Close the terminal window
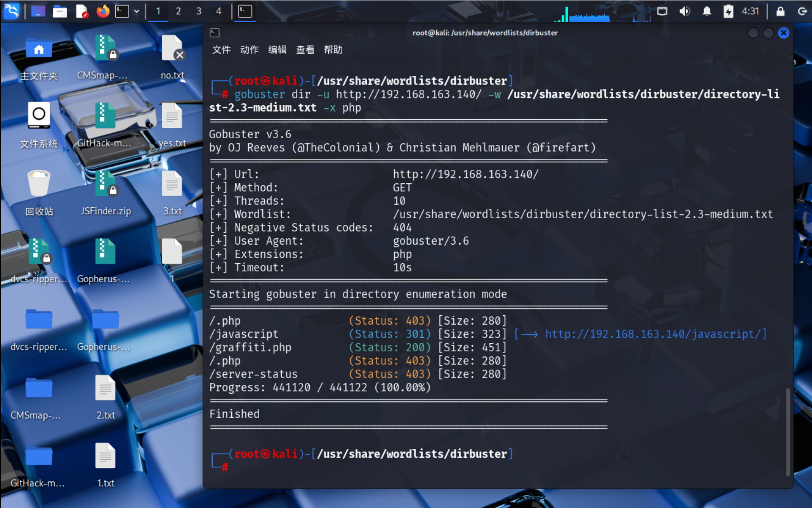This screenshot has width=812, height=508. [784, 33]
